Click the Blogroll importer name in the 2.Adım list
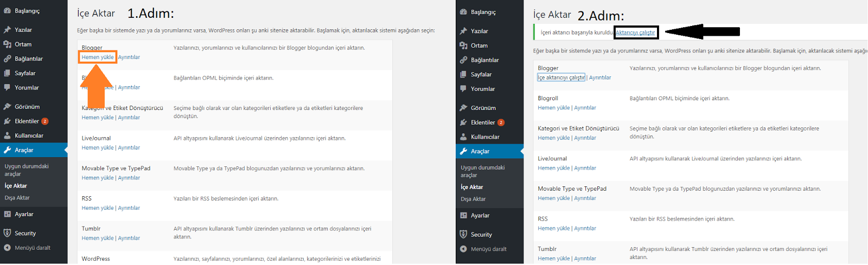This screenshot has height=265, width=868. tap(548, 98)
